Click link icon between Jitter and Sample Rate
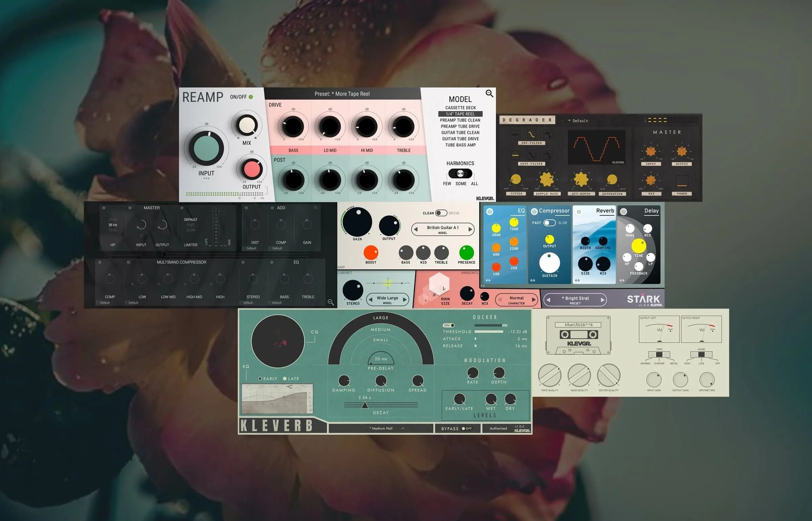The width and height of the screenshot is (812, 521). coord(529,179)
